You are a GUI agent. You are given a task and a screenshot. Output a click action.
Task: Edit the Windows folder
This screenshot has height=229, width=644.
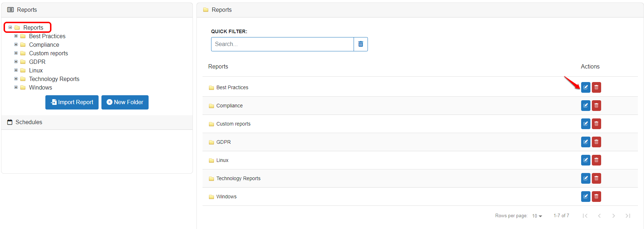585,197
